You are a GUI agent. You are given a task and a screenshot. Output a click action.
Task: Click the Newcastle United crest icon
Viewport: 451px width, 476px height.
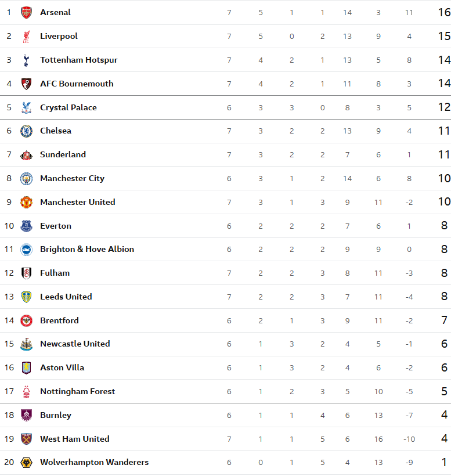click(26, 344)
